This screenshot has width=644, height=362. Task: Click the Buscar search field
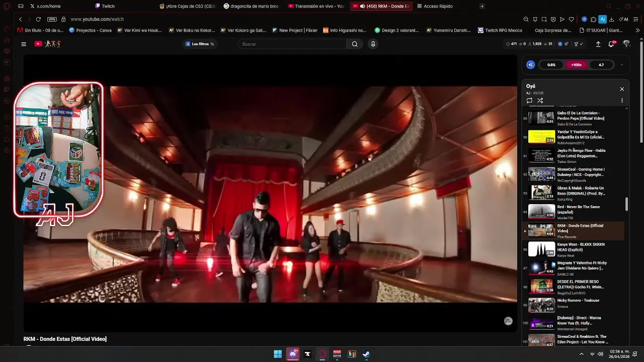tap(292, 44)
